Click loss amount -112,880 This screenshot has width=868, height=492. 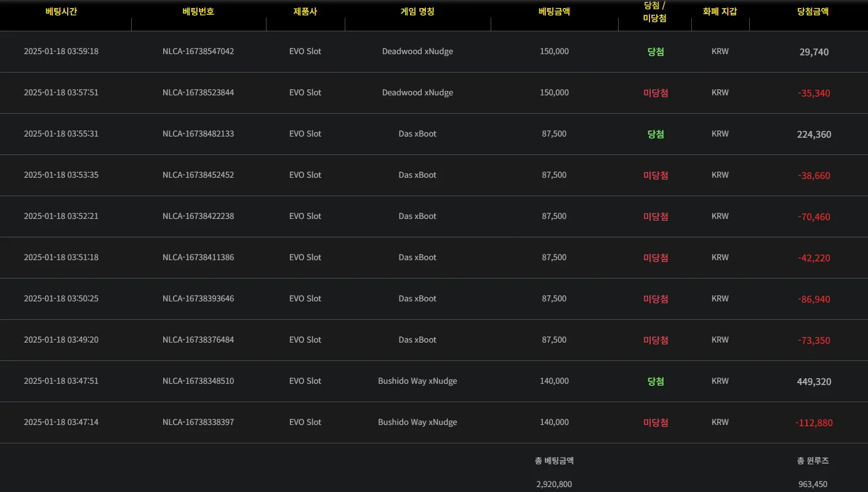pyautogui.click(x=814, y=423)
